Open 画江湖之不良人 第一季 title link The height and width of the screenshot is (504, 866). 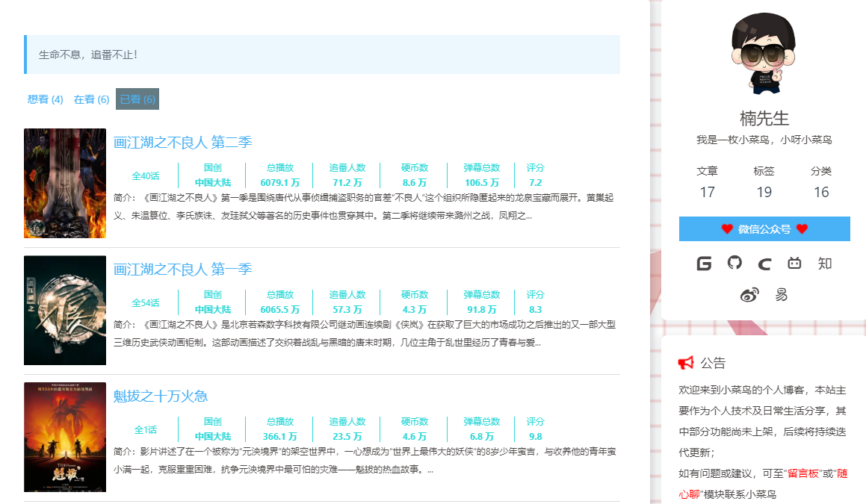point(182,269)
